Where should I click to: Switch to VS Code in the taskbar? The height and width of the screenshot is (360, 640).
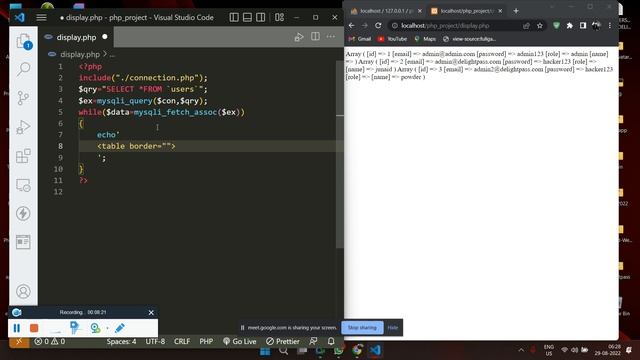pos(376,350)
